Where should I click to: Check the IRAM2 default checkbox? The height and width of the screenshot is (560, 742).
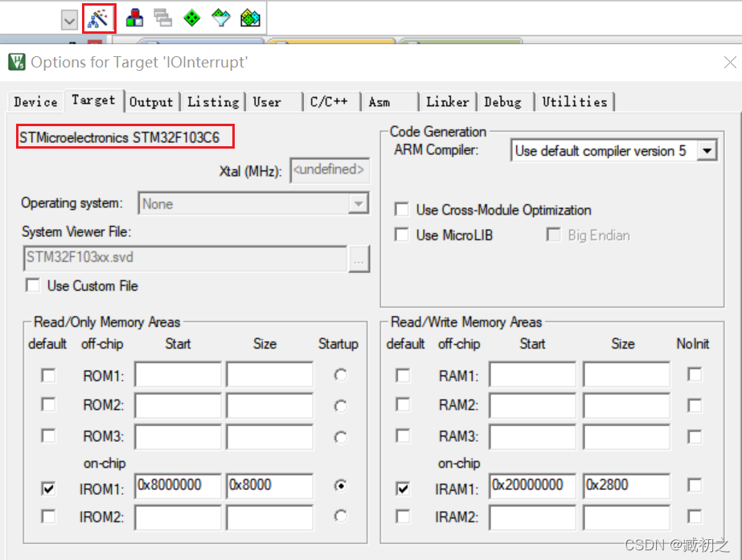click(403, 516)
